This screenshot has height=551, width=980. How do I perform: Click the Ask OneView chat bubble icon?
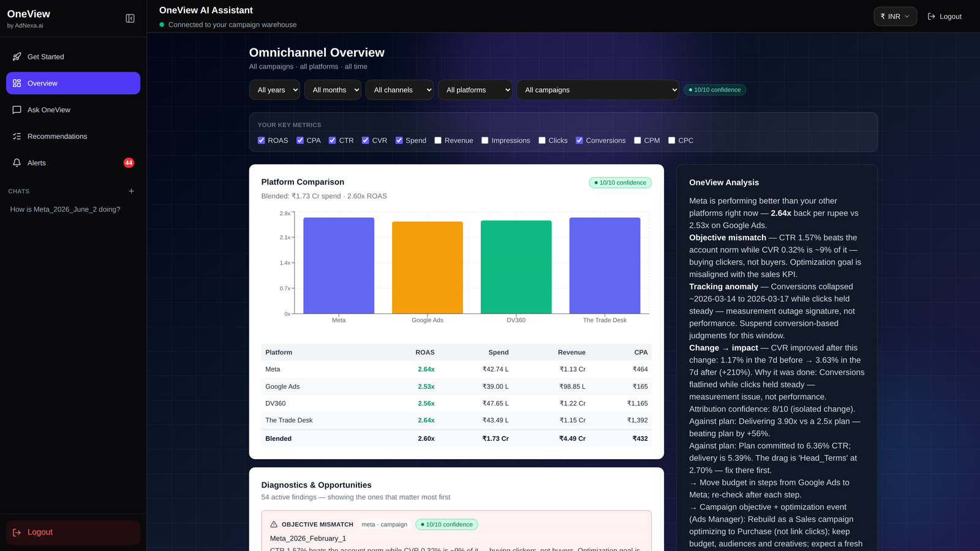(x=17, y=110)
